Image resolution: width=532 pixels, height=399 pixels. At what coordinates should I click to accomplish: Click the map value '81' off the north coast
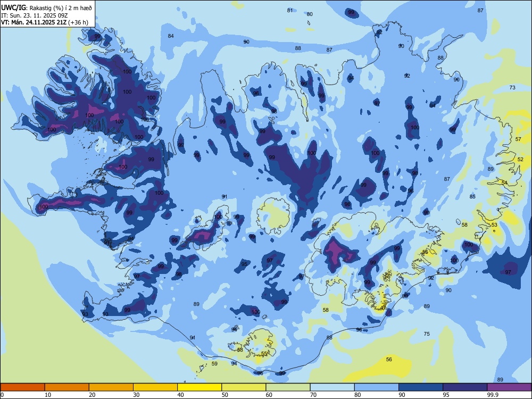290,11
